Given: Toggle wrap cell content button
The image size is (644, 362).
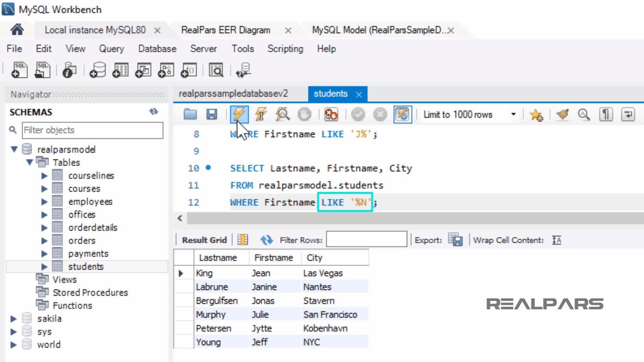Looking at the screenshot, I should tap(556, 240).
